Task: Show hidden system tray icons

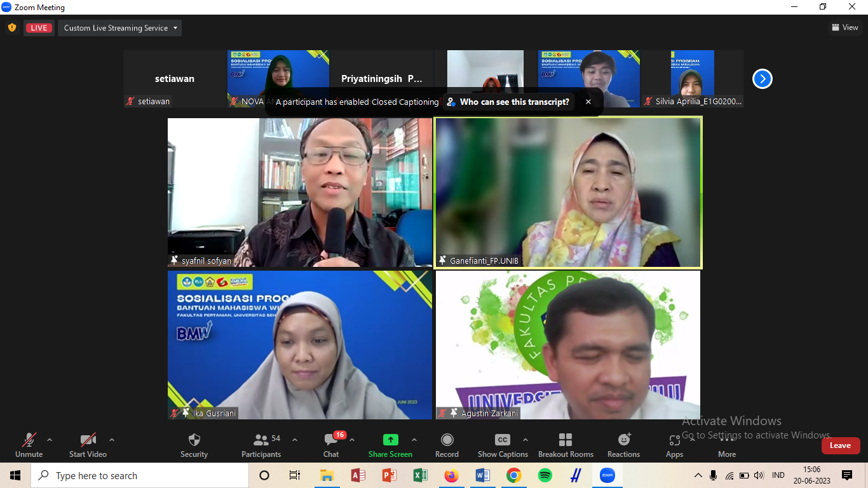Action: pyautogui.click(x=698, y=475)
